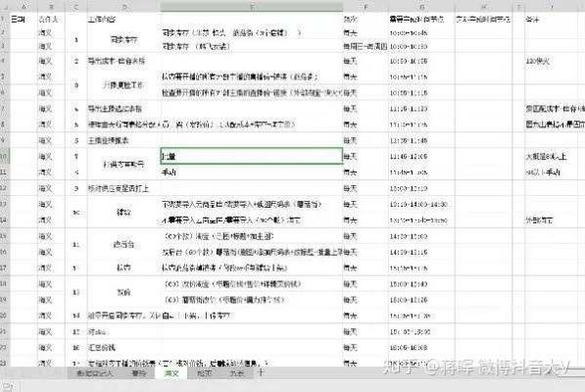
Task: Click the select-all corner of the grid
Action: (5, 6)
